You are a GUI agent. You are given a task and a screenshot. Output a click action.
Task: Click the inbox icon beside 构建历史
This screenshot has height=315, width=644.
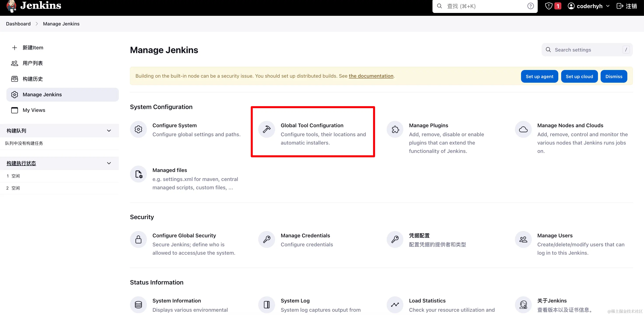click(x=14, y=79)
